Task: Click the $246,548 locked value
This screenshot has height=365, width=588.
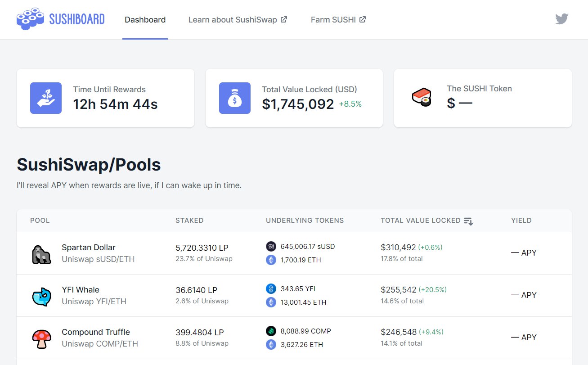Action: pos(398,332)
